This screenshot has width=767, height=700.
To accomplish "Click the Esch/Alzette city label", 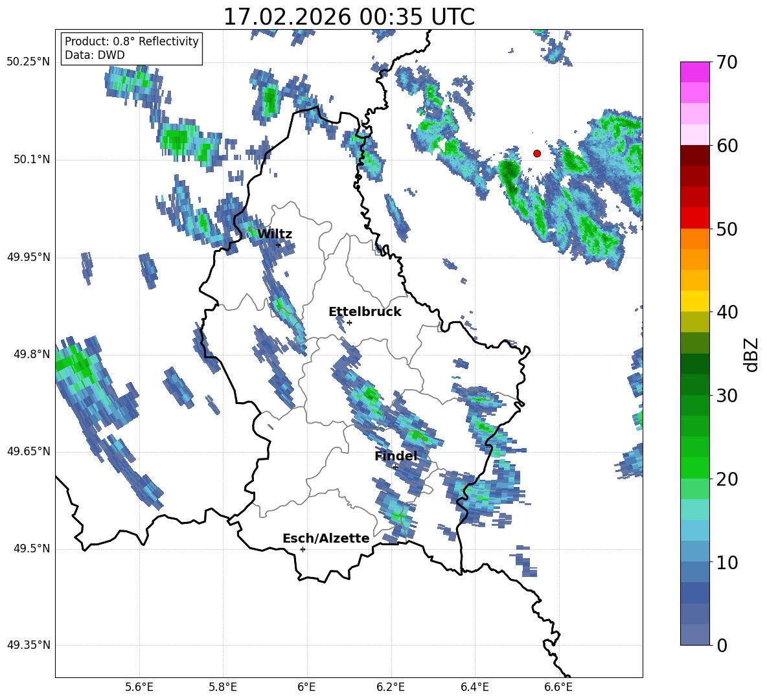I will tap(326, 538).
